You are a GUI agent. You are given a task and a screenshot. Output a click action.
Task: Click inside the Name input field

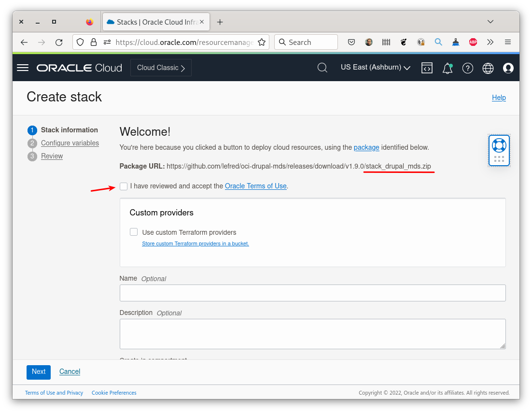coord(312,293)
